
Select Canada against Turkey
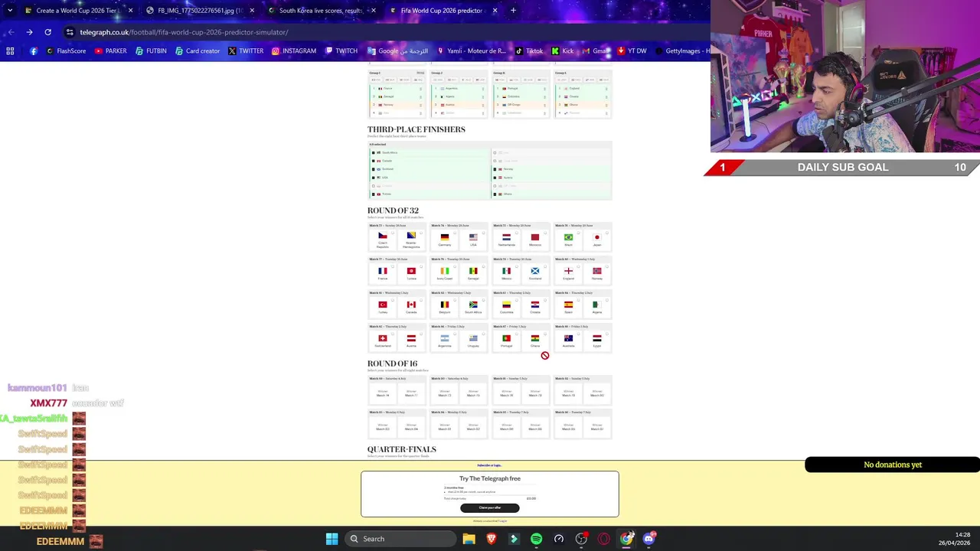(x=411, y=308)
